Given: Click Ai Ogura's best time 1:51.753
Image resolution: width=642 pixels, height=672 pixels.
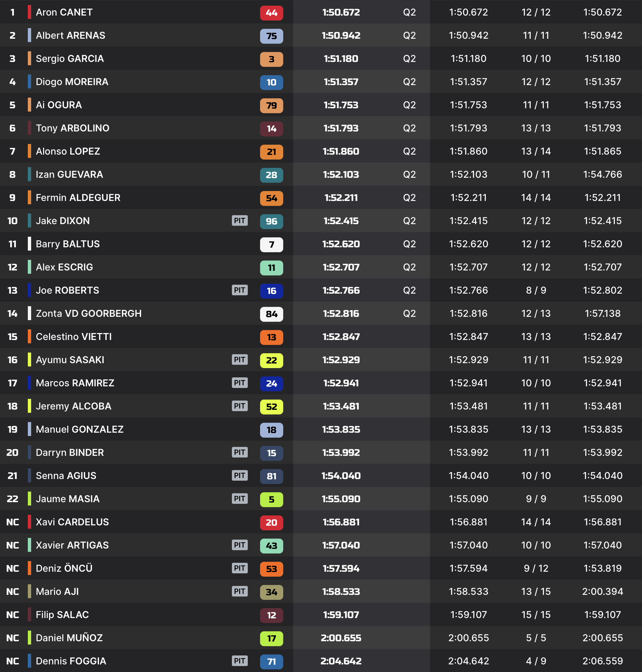Looking at the screenshot, I should (x=341, y=105).
